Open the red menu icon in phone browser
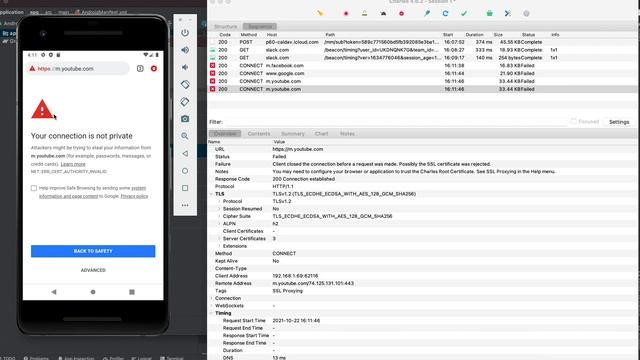This screenshot has width=640, height=360. (154, 69)
